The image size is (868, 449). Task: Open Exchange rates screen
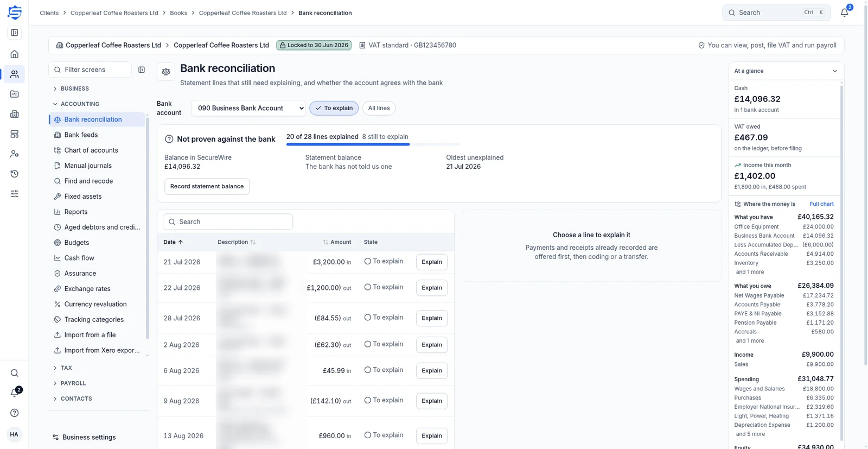97,289
